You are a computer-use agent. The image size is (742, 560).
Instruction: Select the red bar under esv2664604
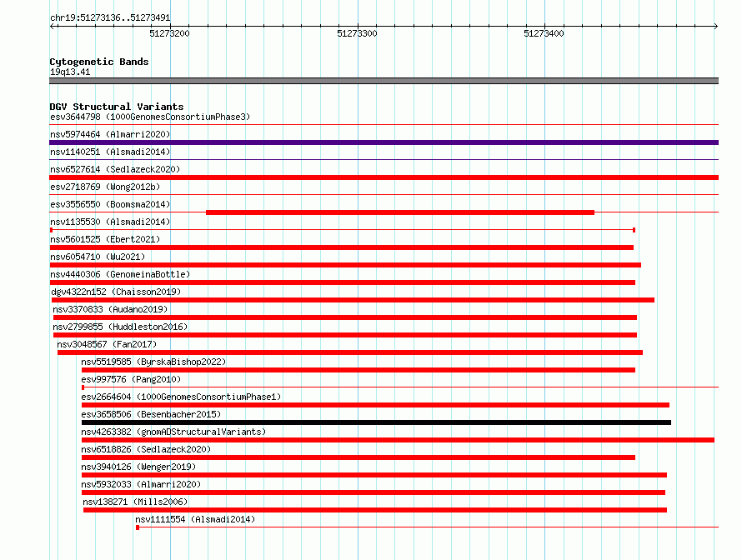coord(375,405)
